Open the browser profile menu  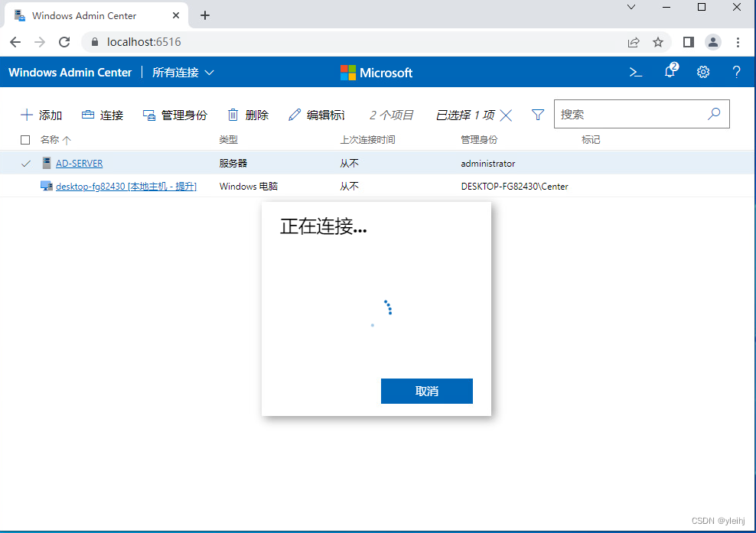tap(713, 42)
